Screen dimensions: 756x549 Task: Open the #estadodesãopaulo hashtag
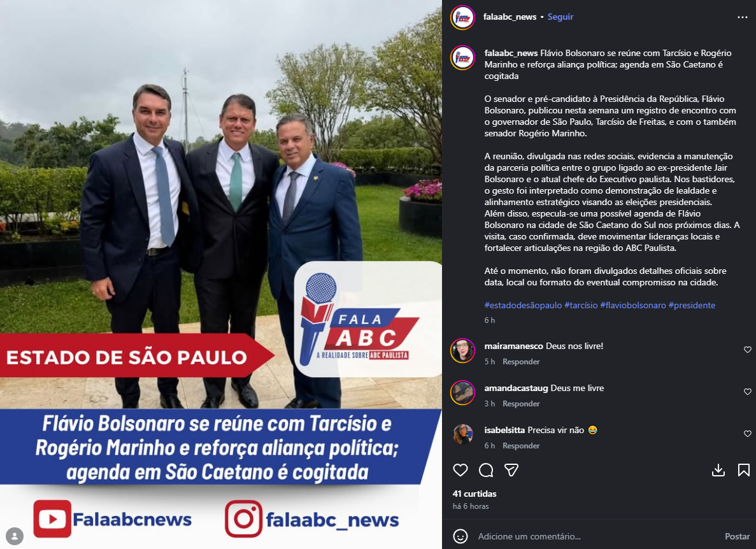[x=523, y=305]
